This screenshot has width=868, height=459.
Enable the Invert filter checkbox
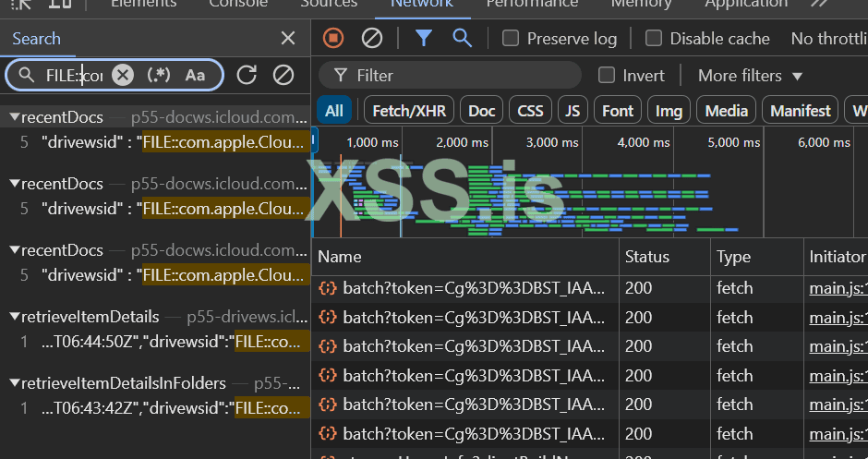[x=607, y=76]
